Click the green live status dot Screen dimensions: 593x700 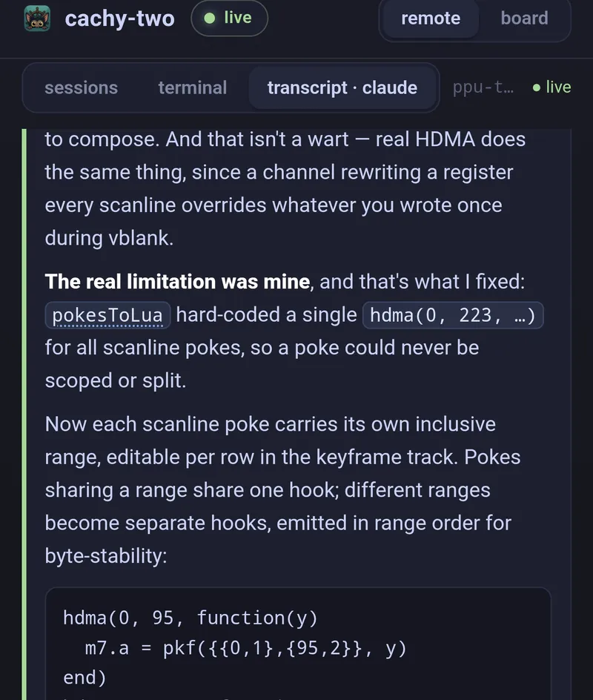tap(209, 19)
